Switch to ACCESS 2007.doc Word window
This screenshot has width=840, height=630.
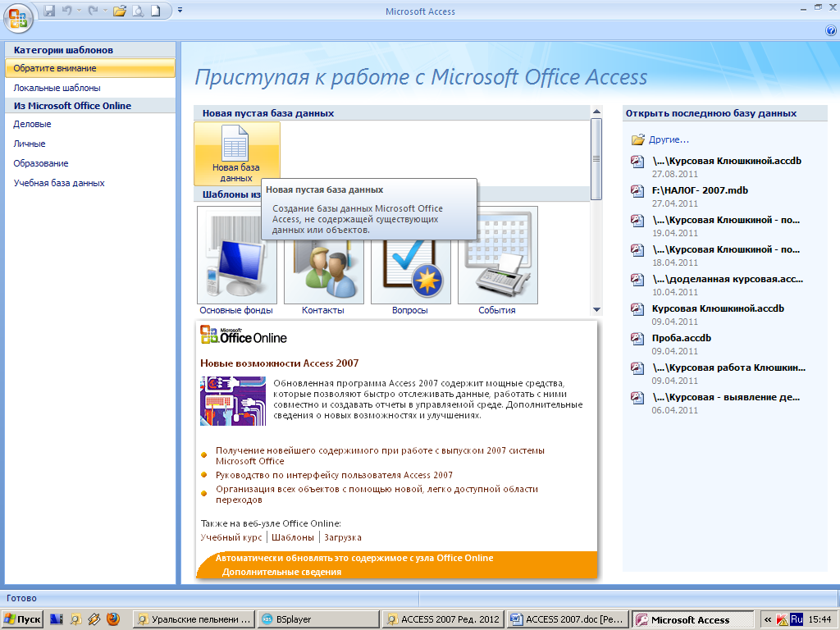pyautogui.click(x=568, y=619)
